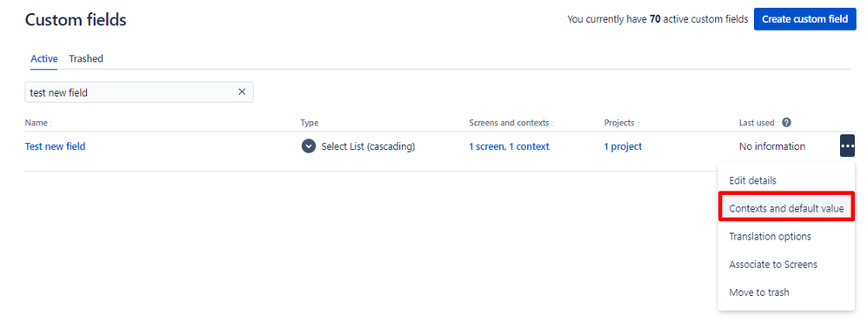868x323 pixels.
Task: Sort by Screens and contexts column
Action: pos(511,123)
